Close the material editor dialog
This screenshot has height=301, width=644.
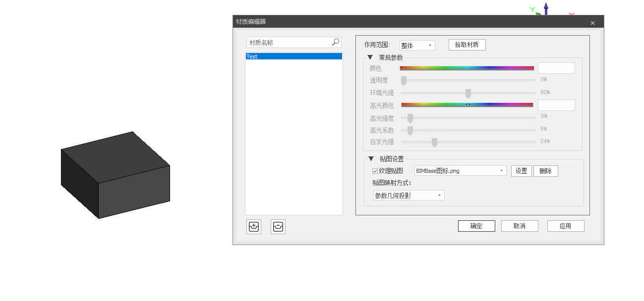tap(592, 23)
